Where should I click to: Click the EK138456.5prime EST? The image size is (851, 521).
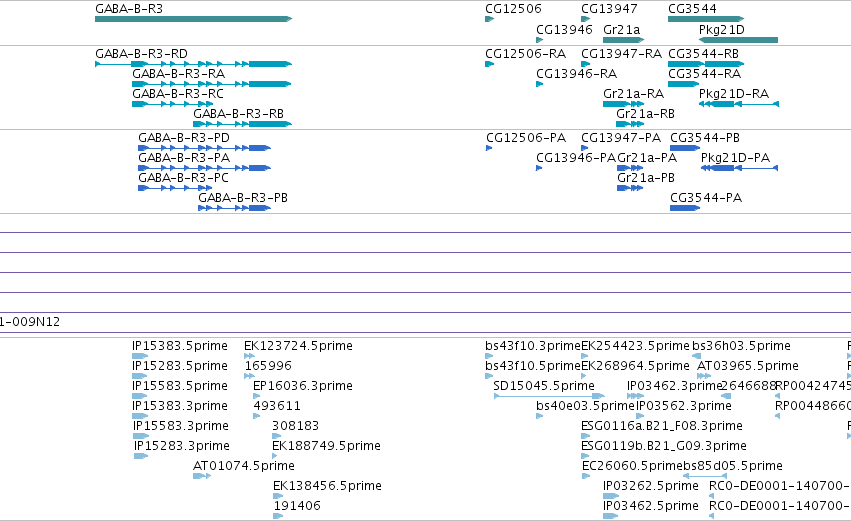(x=278, y=497)
